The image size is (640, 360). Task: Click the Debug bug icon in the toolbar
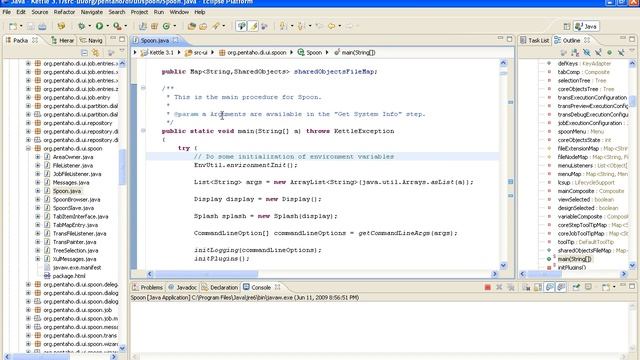click(82, 27)
